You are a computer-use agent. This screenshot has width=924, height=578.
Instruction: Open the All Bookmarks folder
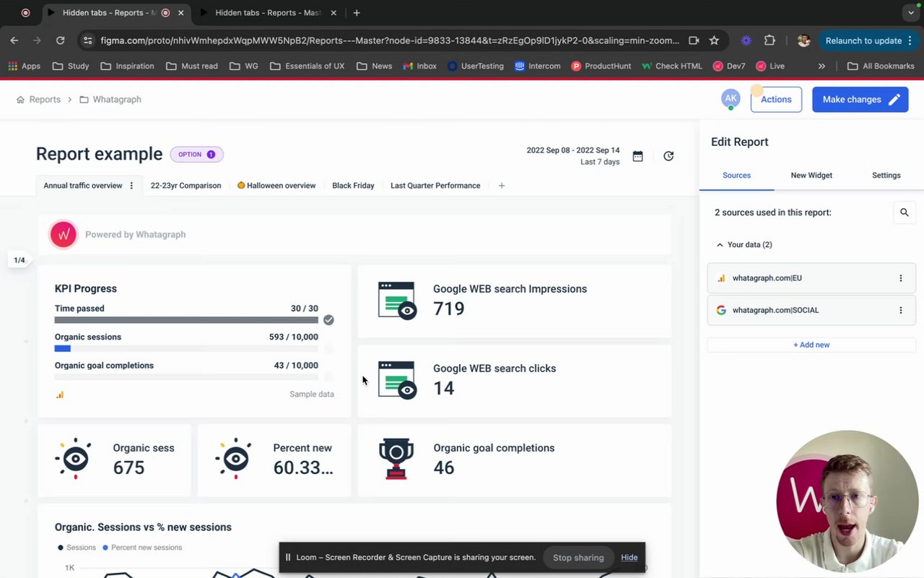pos(881,66)
